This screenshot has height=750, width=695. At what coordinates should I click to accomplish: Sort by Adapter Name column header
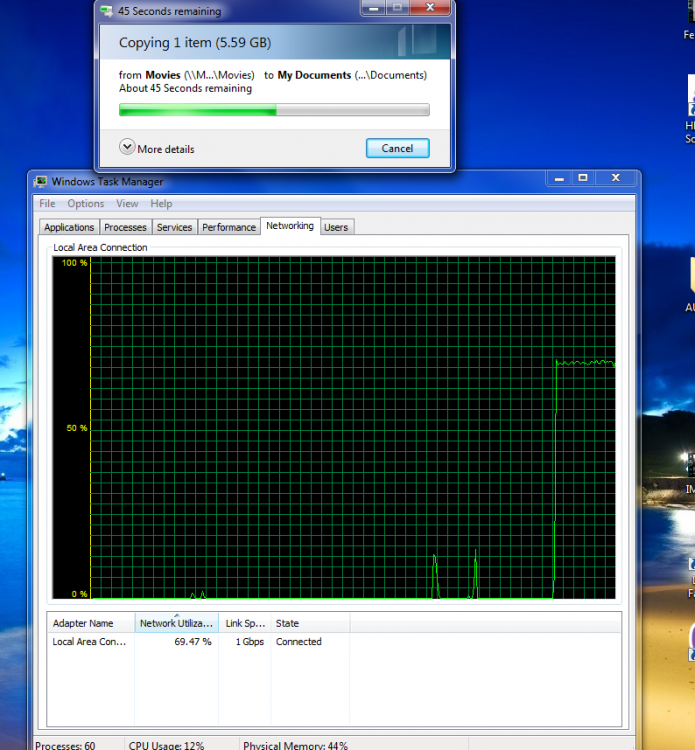tap(91, 623)
